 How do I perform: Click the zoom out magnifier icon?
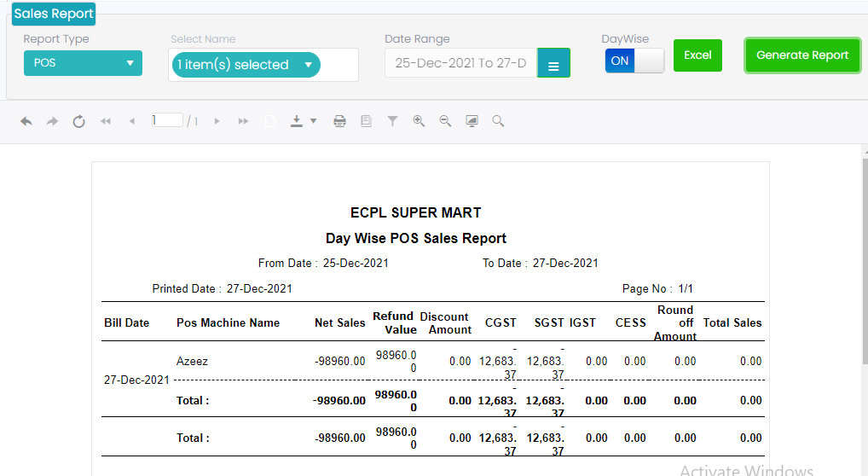coord(445,122)
